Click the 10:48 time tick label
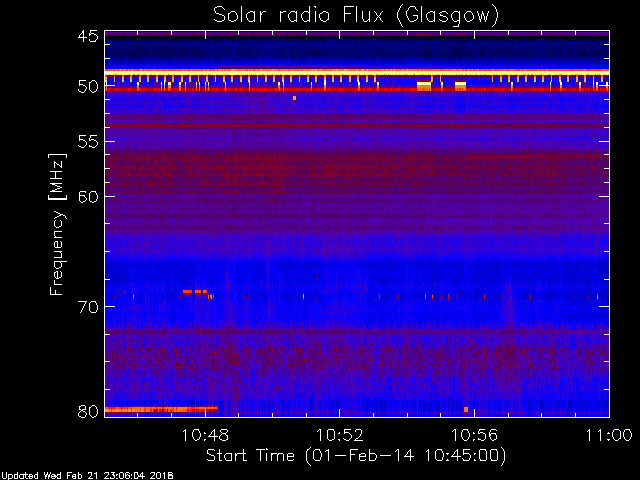Image resolution: width=640 pixels, height=480 pixels. click(205, 435)
